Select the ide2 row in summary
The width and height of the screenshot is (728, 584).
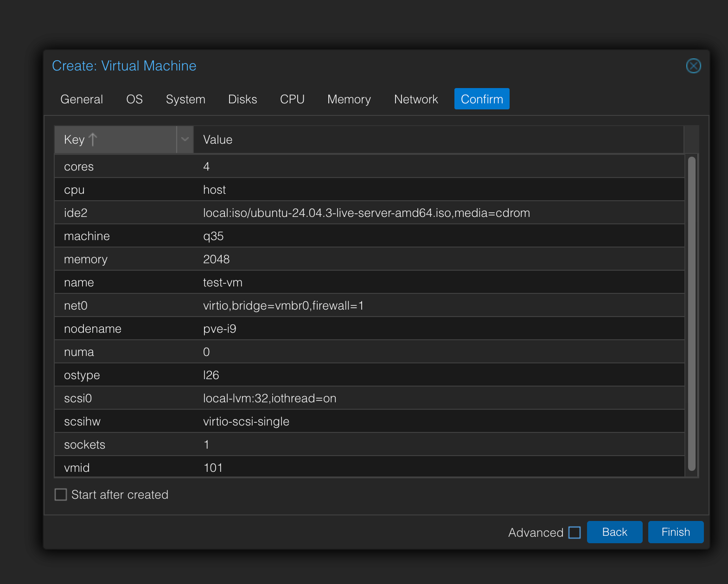click(x=370, y=213)
